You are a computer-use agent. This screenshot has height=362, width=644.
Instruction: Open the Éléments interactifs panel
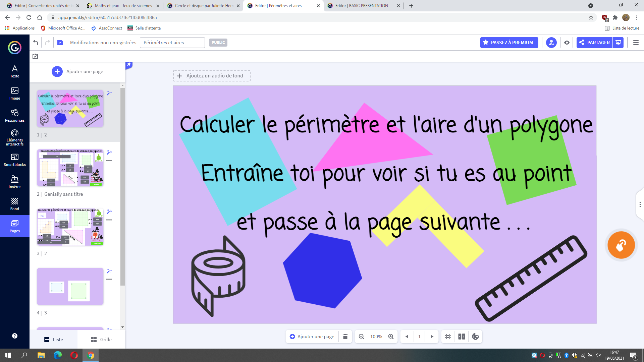(14, 137)
